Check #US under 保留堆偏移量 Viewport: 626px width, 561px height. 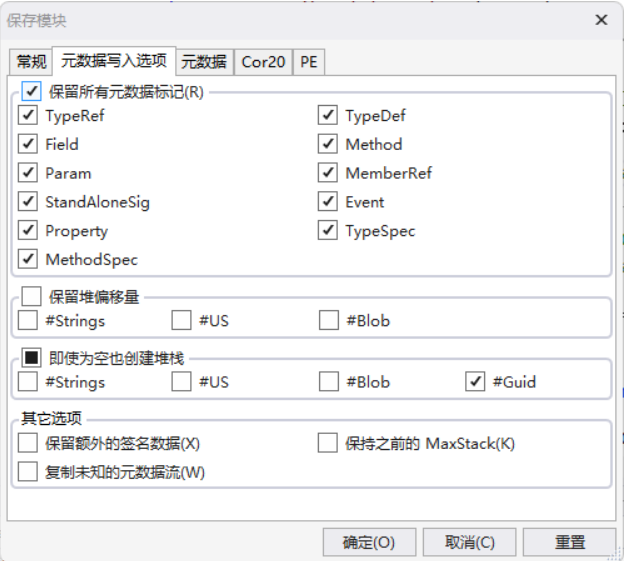pos(181,321)
